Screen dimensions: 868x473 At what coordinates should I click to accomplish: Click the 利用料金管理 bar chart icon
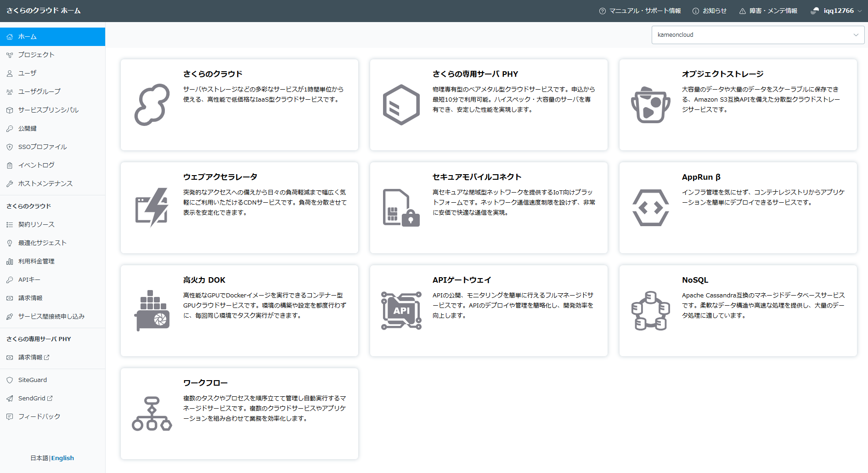pyautogui.click(x=10, y=262)
